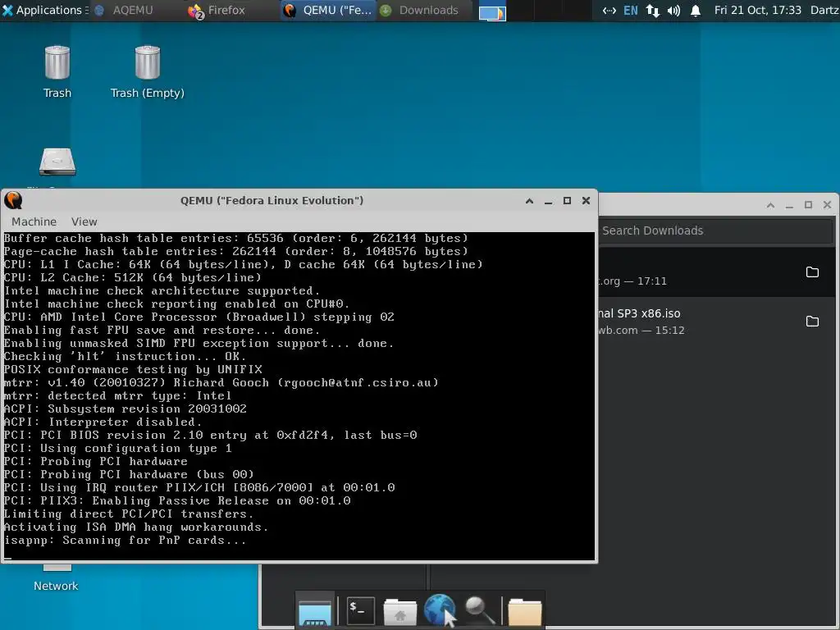Launch the web browser globe dock icon

tap(440, 610)
